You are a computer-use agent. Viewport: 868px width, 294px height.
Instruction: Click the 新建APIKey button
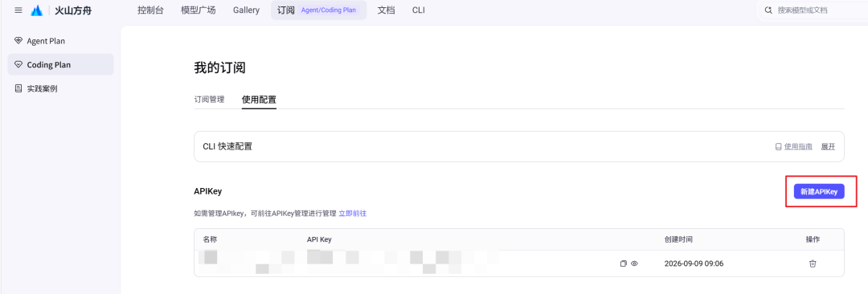coord(819,191)
